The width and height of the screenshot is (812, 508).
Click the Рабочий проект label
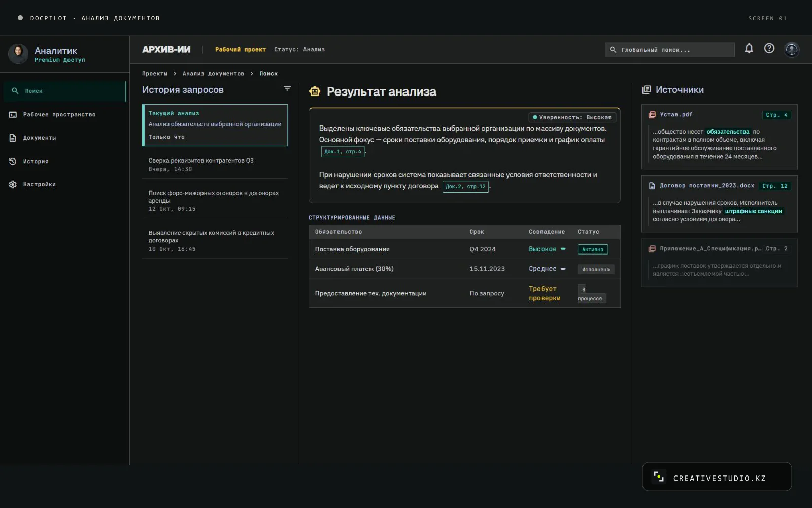(241, 50)
